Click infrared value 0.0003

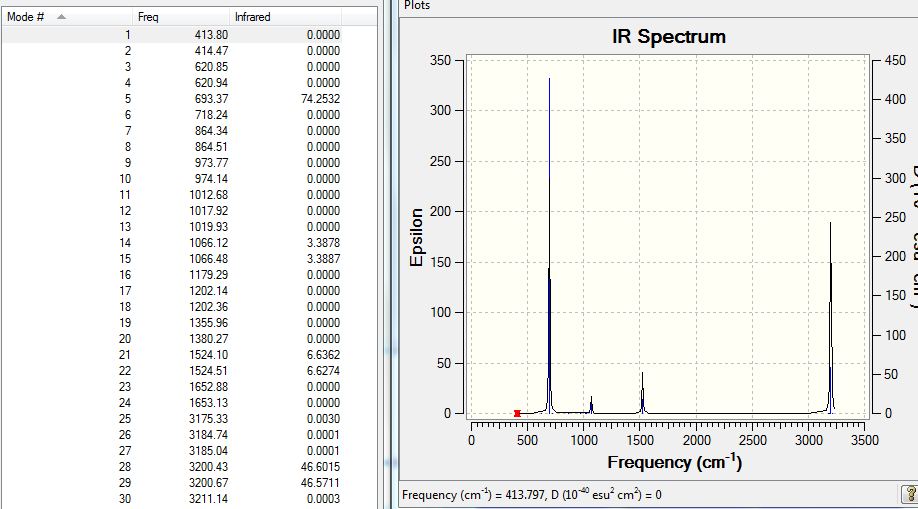(x=323, y=499)
